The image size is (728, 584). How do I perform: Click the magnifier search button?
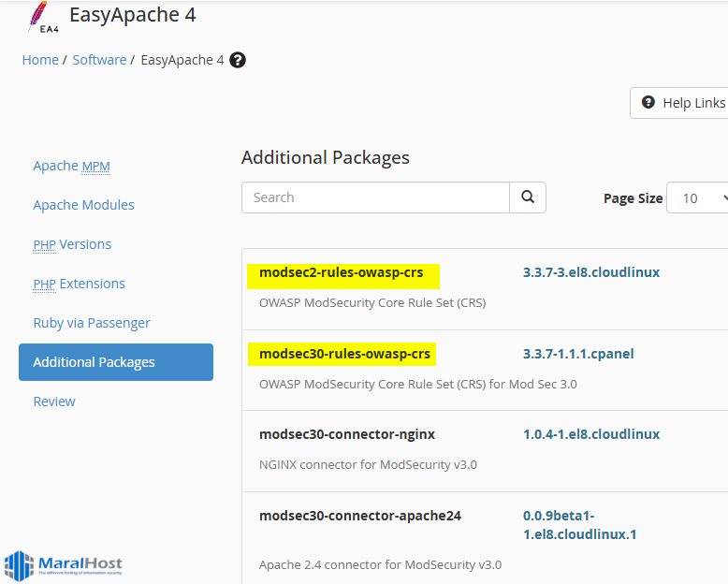coord(528,197)
